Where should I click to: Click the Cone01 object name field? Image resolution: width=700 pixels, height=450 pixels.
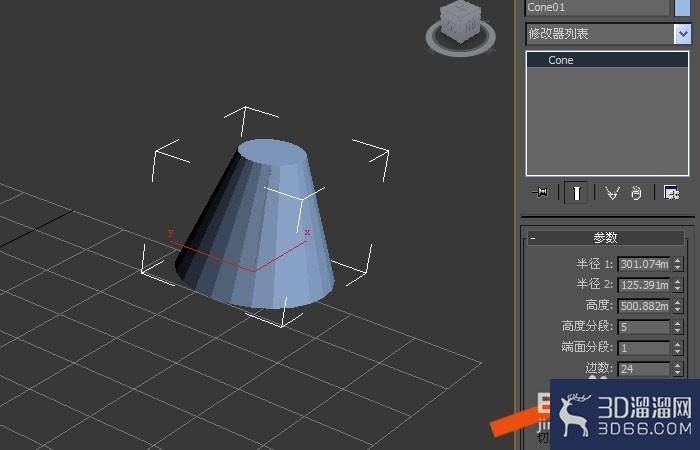597,7
